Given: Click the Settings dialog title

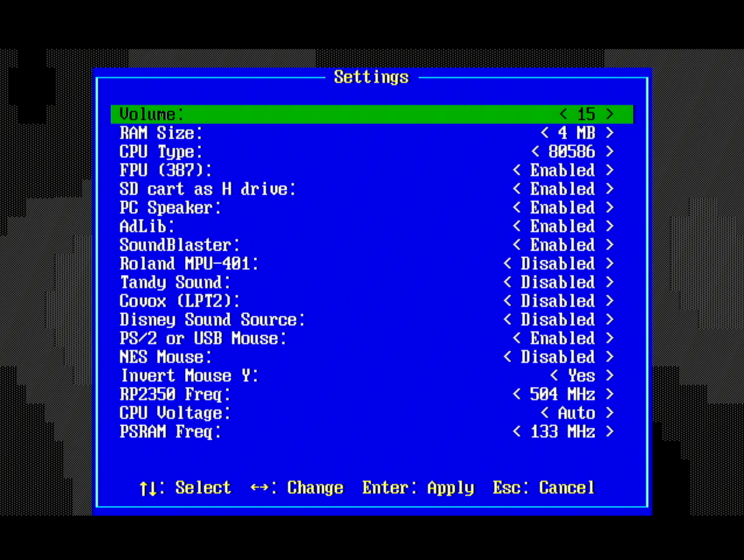Looking at the screenshot, I should (371, 77).
